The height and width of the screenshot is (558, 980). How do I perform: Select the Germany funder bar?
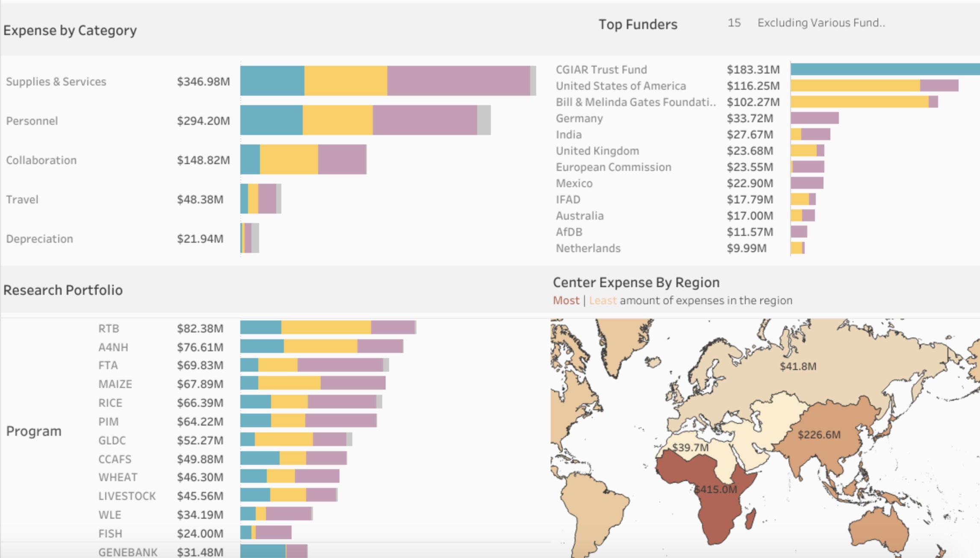click(x=815, y=118)
